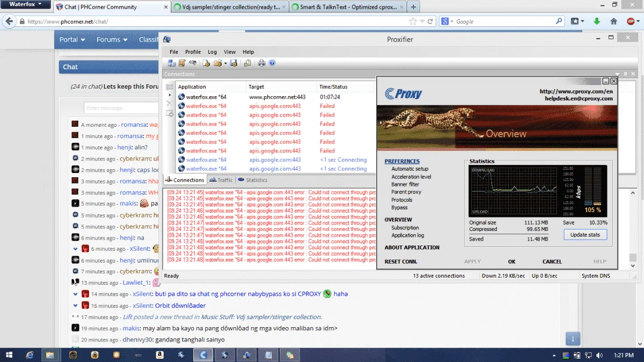Click the home icon in Waterfox toolbar
This screenshot has height=362, width=644.
pos(613,21)
